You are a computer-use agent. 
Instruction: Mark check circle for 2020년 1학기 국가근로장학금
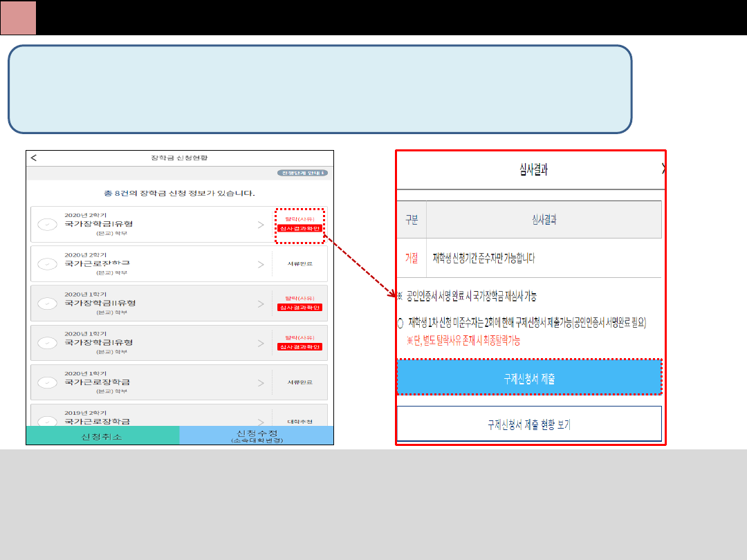[48, 382]
